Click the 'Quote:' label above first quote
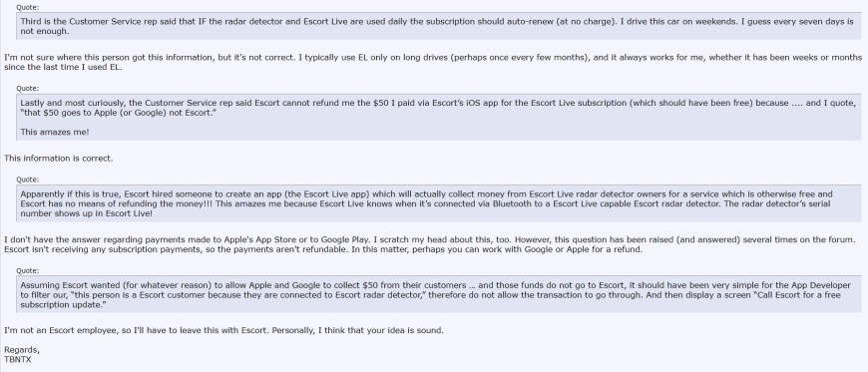 coord(28,8)
